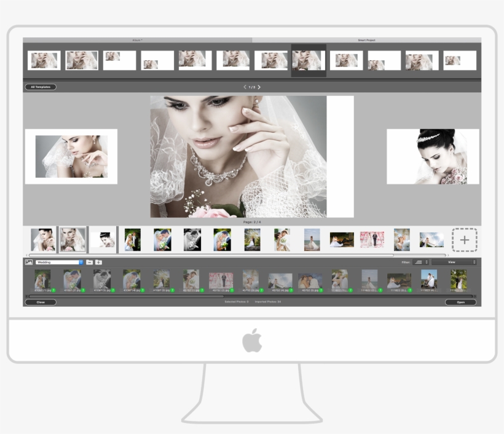Select the highlighted template thumbnail in the top strip
This screenshot has height=434, width=504.
pos(308,60)
